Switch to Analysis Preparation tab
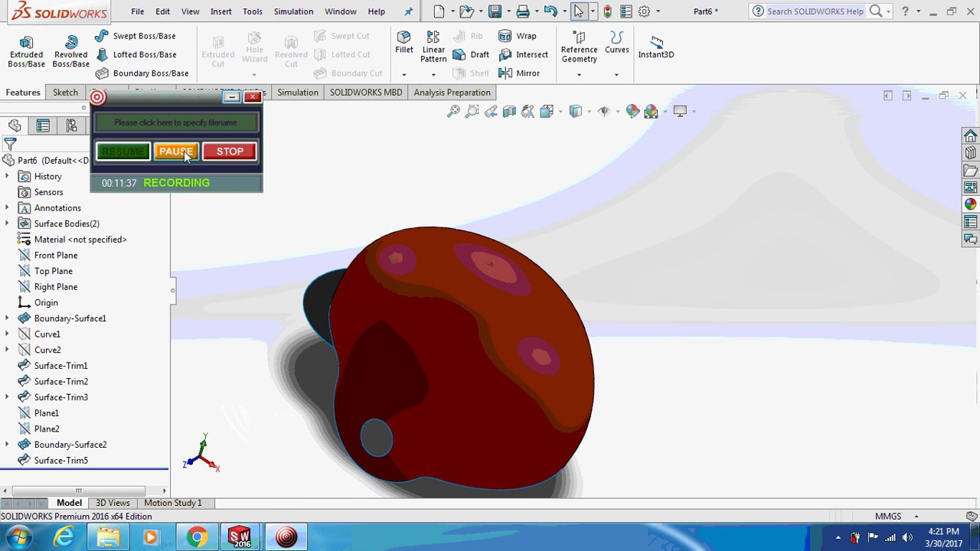 [452, 93]
